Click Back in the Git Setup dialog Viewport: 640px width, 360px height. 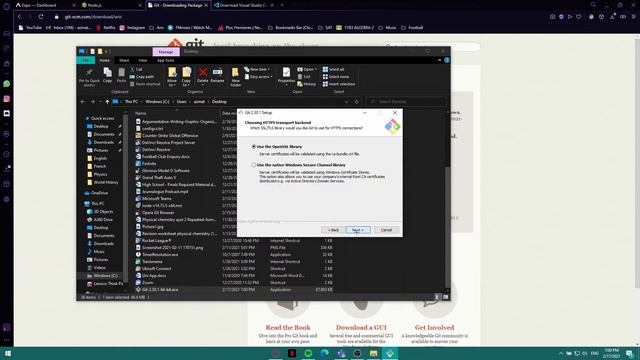pos(333,230)
